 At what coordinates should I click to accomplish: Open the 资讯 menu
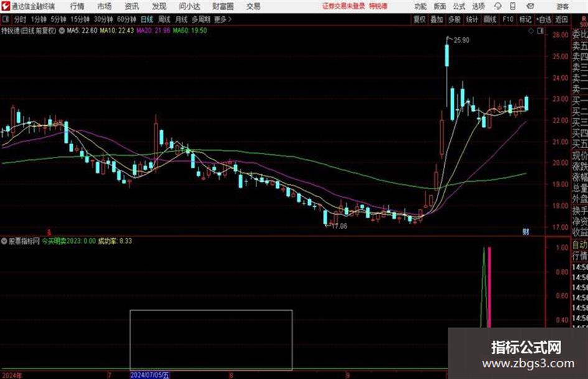click(x=132, y=6)
